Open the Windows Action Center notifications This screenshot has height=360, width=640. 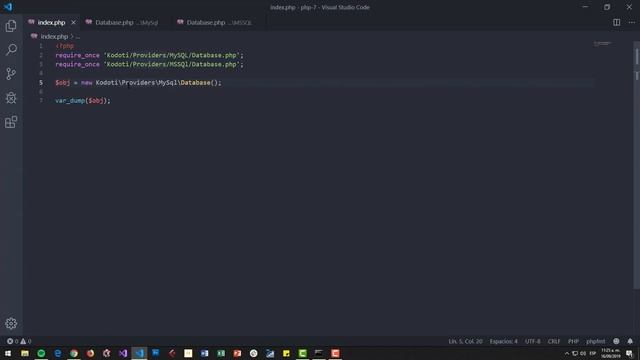point(630,353)
